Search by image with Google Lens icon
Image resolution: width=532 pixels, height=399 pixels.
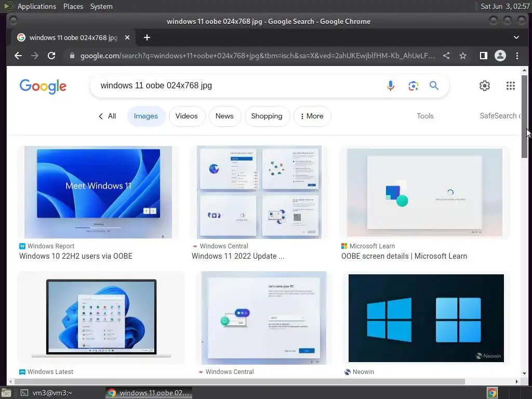[413, 86]
